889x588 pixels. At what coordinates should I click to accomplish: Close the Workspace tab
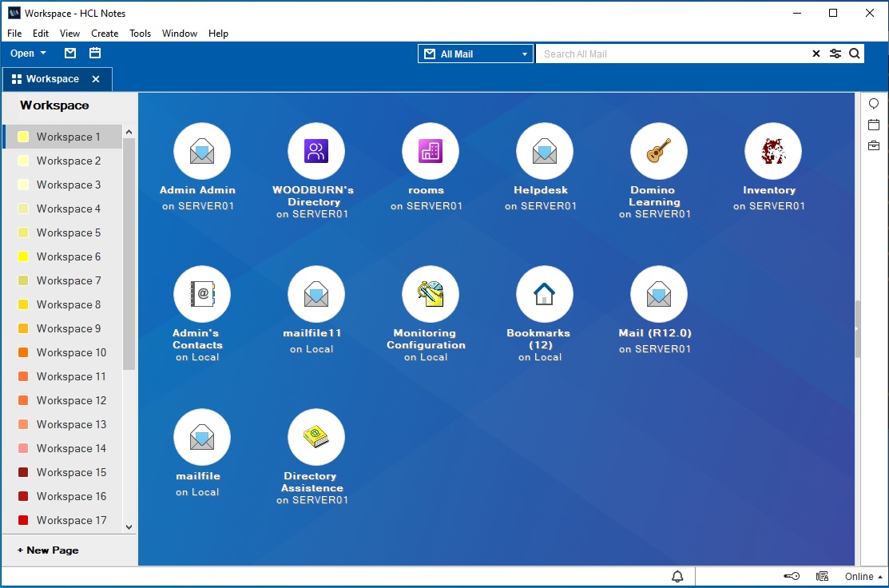click(x=96, y=79)
